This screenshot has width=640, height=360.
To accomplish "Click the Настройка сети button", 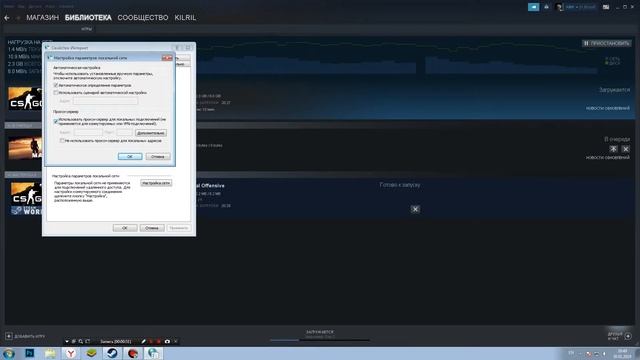I will tap(156, 183).
